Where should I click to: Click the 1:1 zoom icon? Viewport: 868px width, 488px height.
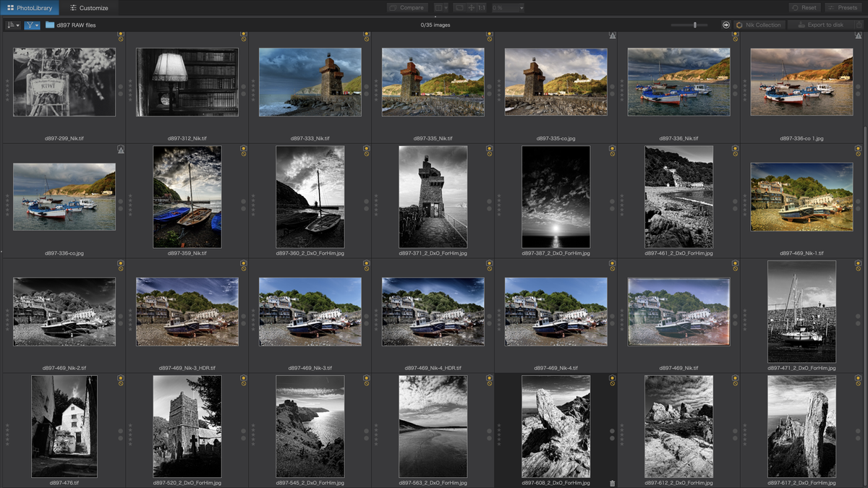click(x=482, y=8)
